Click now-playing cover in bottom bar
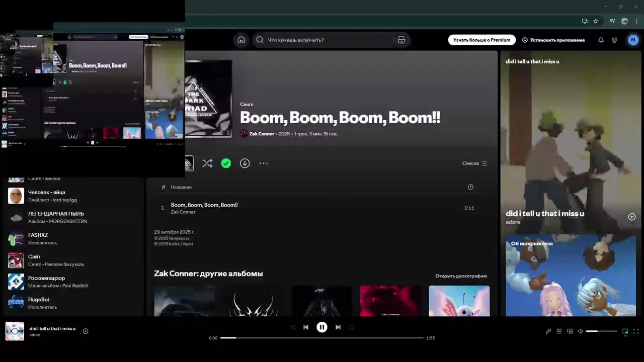Screen dimensions: 644x362 15,331
